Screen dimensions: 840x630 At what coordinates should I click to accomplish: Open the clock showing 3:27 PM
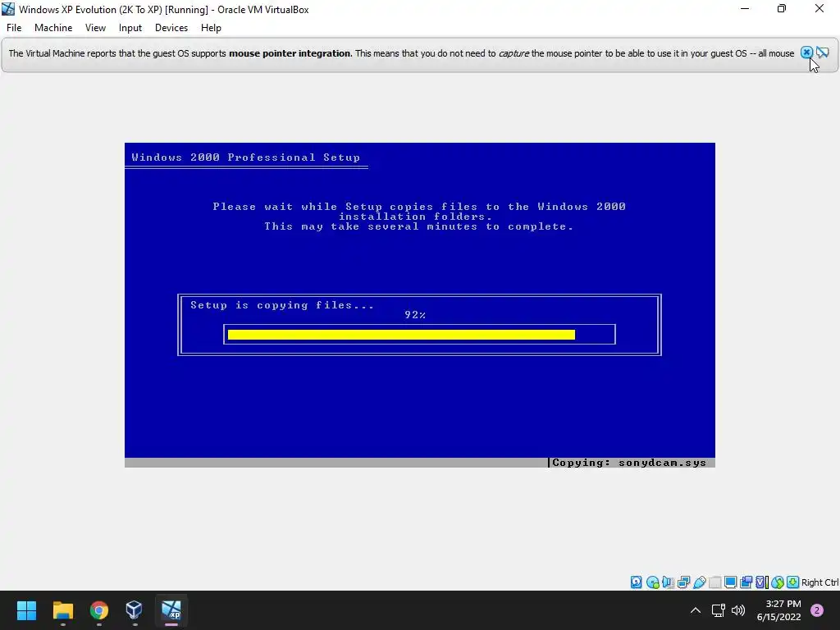pos(778,610)
